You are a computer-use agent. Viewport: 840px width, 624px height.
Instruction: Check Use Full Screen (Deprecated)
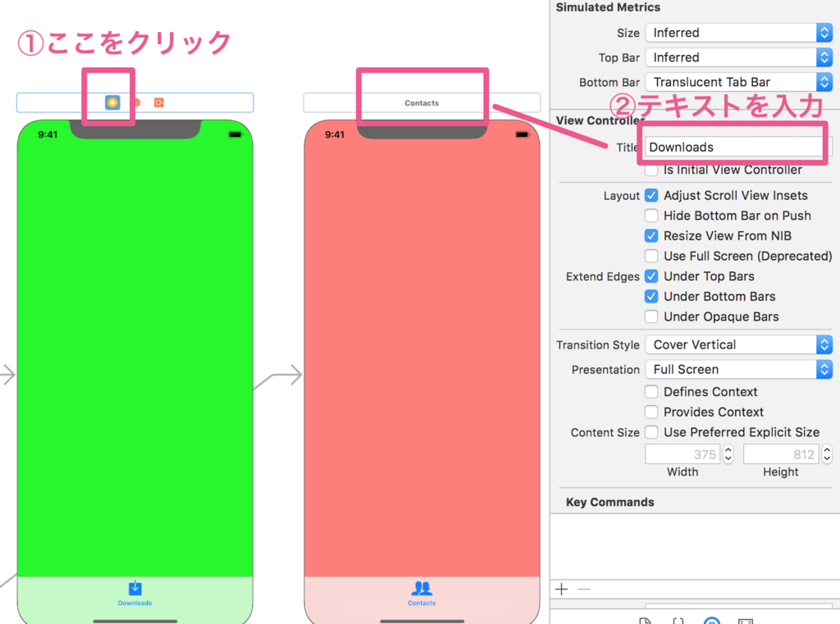point(651,256)
